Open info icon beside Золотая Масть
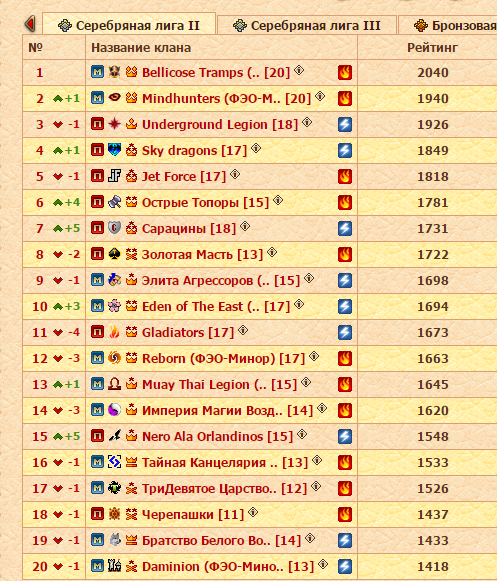 (272, 252)
